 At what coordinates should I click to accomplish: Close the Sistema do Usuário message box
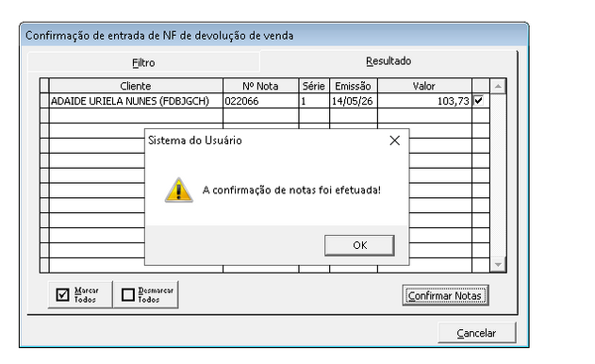395,141
